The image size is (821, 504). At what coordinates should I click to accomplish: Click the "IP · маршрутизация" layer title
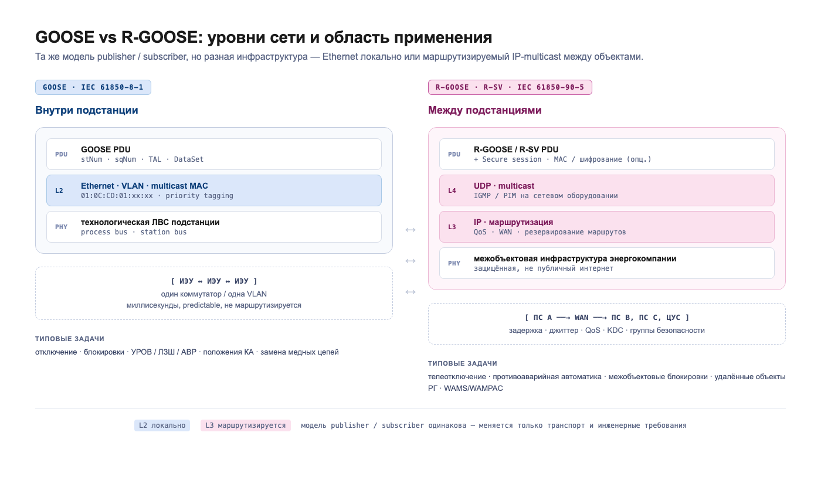513,222
